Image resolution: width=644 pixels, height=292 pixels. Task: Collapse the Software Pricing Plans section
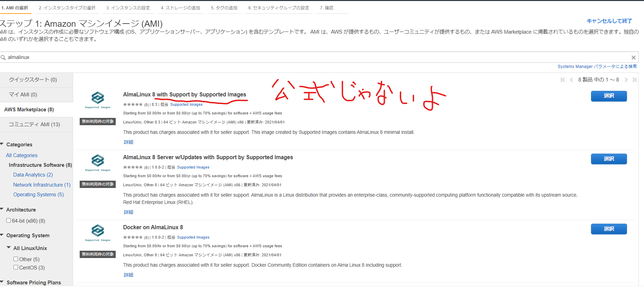(2, 282)
